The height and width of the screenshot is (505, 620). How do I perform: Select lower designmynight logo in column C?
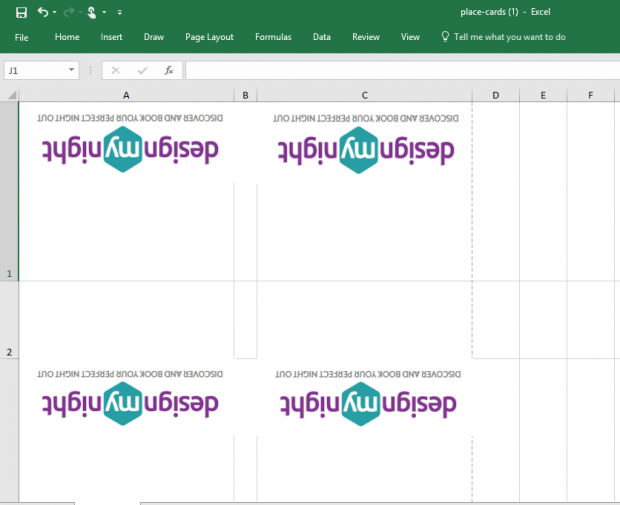click(368, 398)
